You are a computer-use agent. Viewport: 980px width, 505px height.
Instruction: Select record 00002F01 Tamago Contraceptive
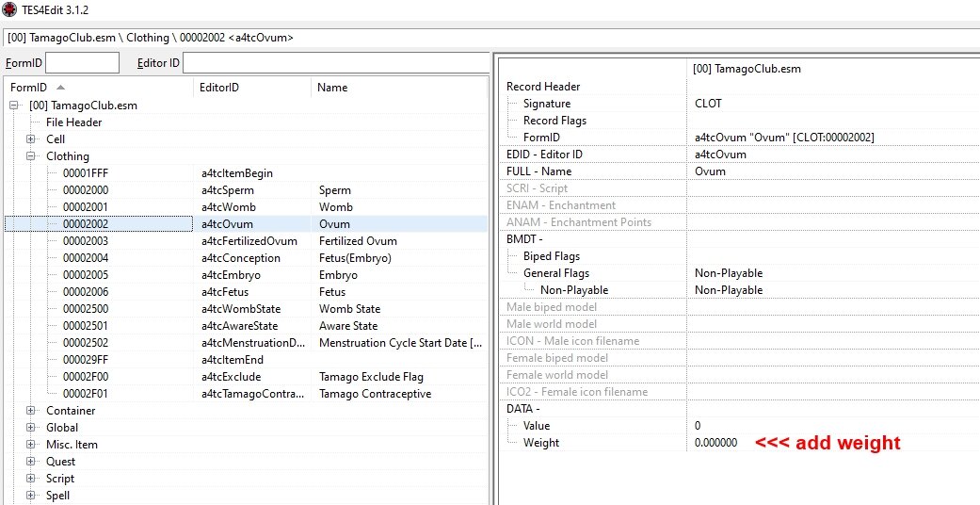coord(247,394)
